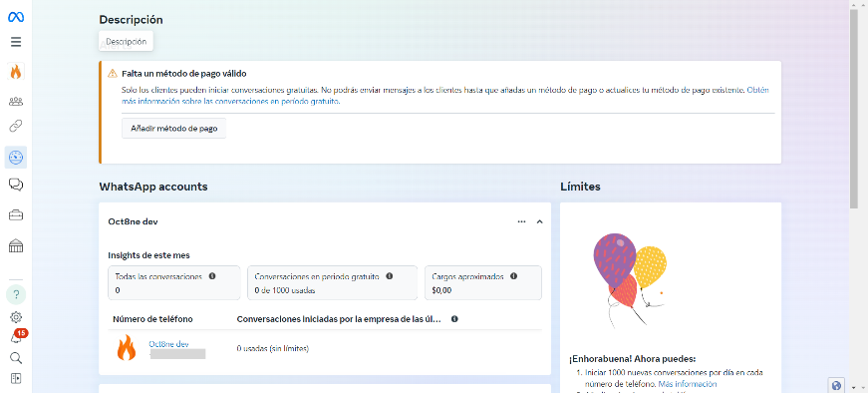The height and width of the screenshot is (393, 868).
Task: Click 'Insights de este mes' heading
Action: [x=148, y=255]
